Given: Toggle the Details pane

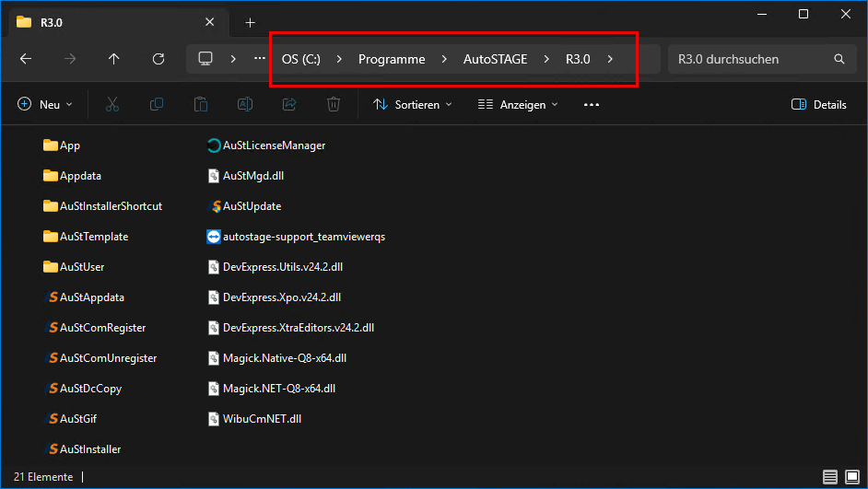Looking at the screenshot, I should [x=819, y=105].
